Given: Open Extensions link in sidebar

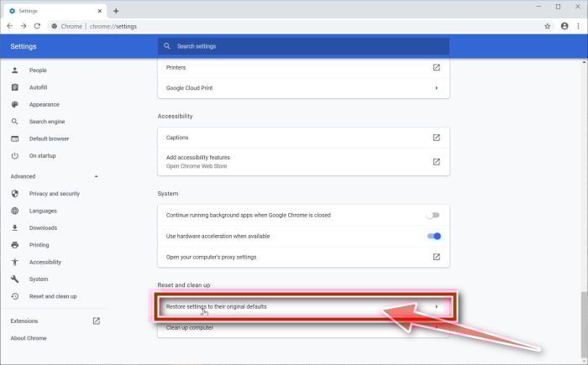Looking at the screenshot, I should pyautogui.click(x=24, y=321).
